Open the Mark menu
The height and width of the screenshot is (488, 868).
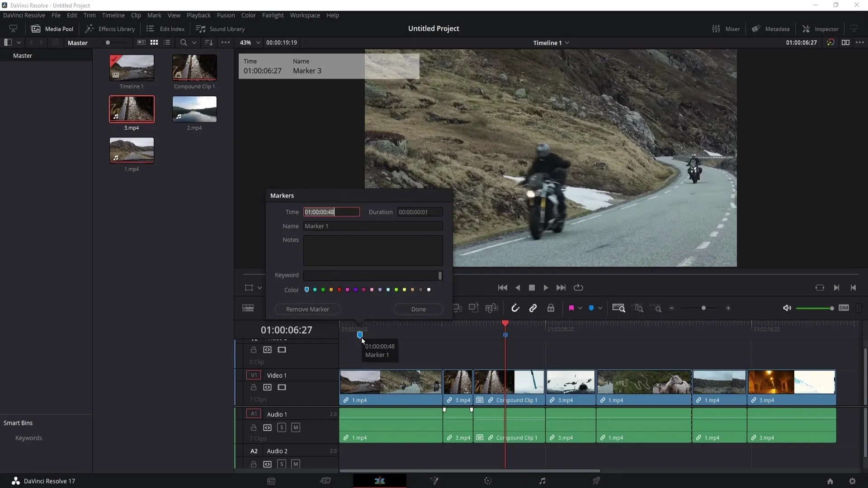[x=154, y=15]
